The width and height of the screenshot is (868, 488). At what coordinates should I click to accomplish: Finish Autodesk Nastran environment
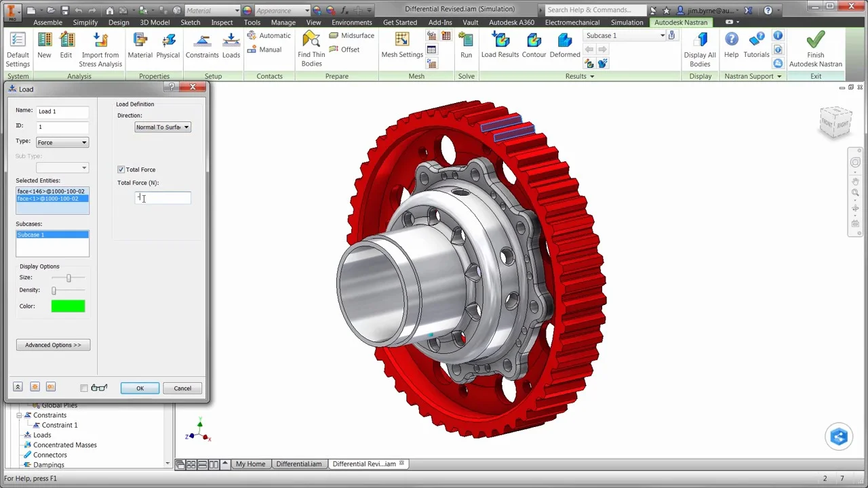pos(816,49)
